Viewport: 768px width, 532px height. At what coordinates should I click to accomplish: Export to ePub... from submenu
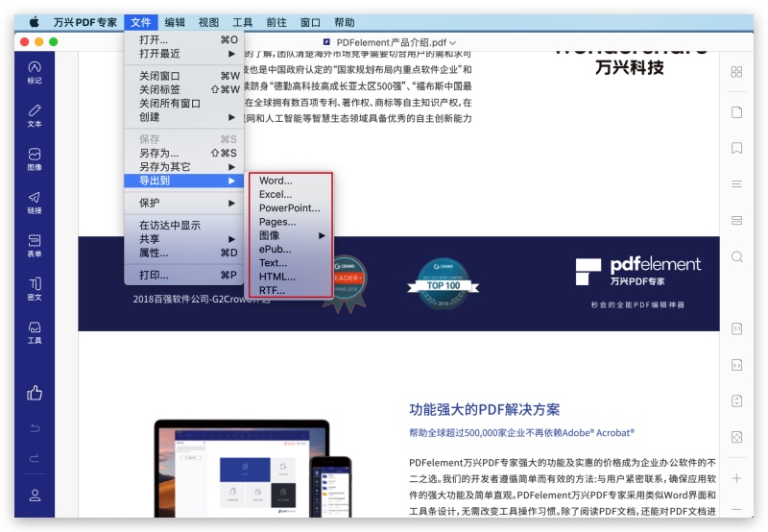291,250
